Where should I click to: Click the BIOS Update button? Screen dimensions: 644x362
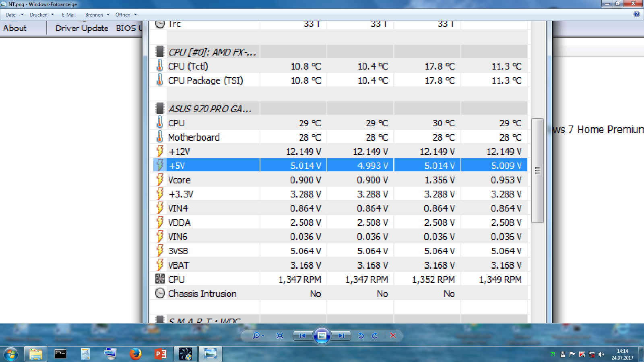[x=129, y=28]
